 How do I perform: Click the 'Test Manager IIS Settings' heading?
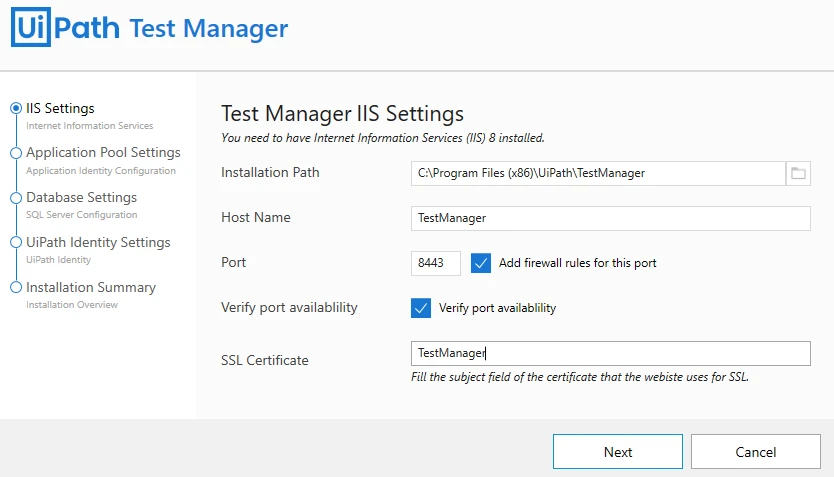click(x=343, y=114)
